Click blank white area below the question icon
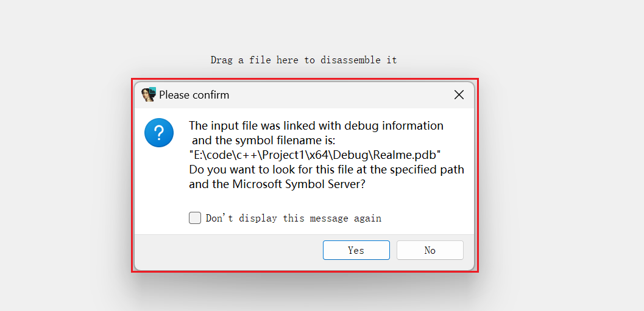Viewport: 644px width, 311px height. (159, 184)
